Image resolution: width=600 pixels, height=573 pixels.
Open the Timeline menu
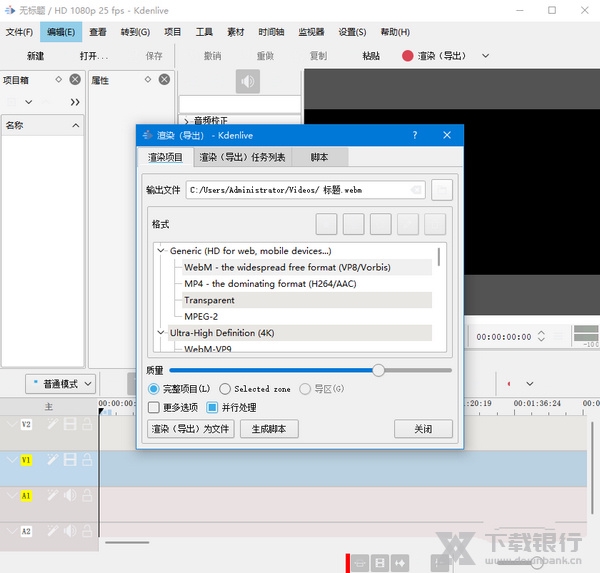pyautogui.click(x=271, y=32)
